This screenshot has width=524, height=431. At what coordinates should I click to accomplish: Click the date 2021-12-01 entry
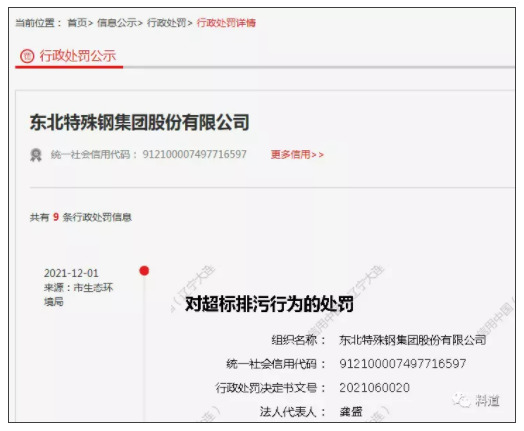(x=71, y=273)
